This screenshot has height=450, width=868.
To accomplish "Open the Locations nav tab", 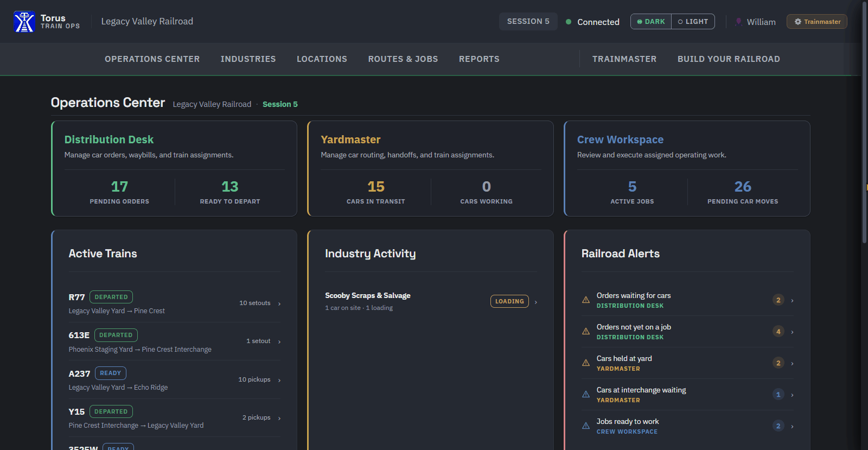I will (x=322, y=59).
